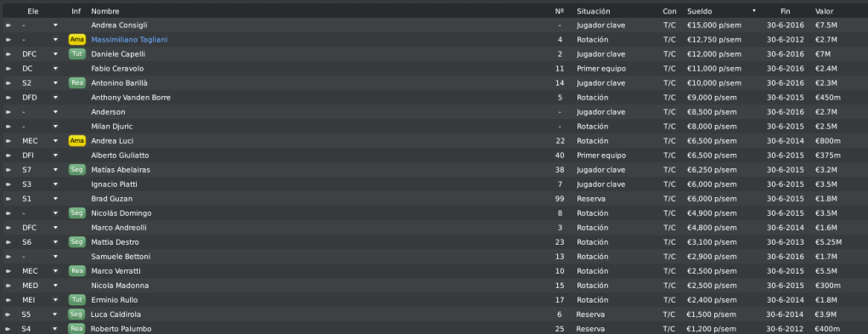Click the Tut badge beside Daniele Capelli
Screen dimensions: 868x334
76,54
